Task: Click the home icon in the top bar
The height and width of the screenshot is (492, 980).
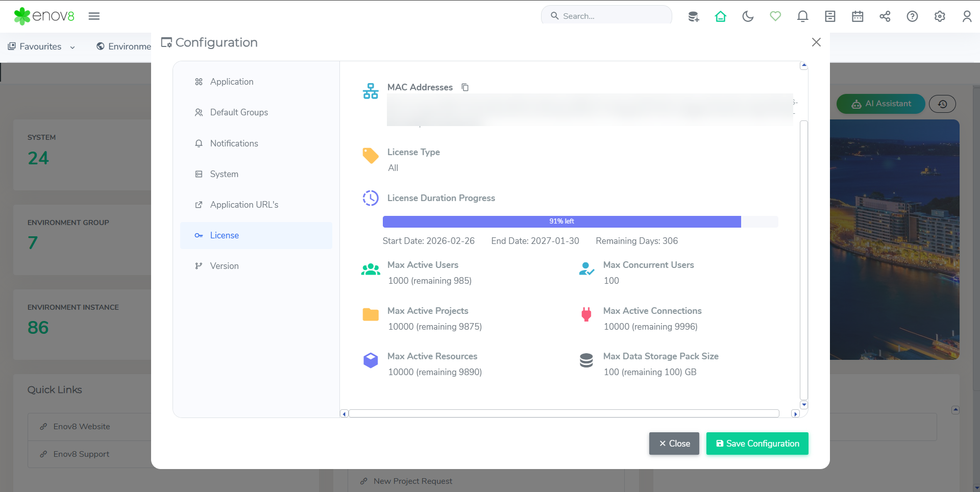Action: coord(720,16)
